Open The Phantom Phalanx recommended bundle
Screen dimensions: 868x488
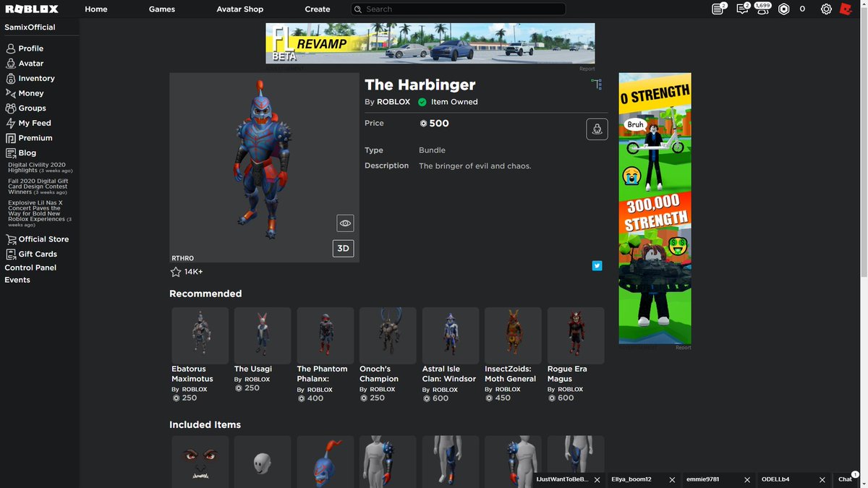coord(325,354)
